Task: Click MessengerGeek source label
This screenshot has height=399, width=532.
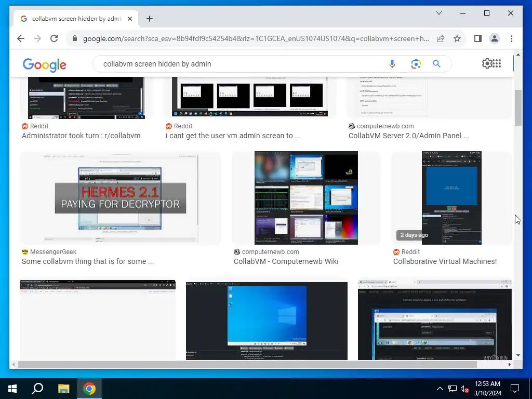Action: point(53,252)
